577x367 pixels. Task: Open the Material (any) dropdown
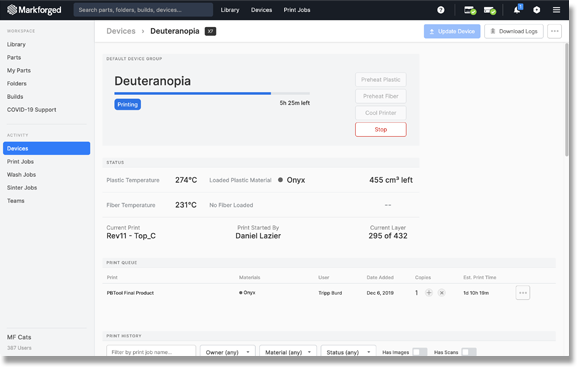[288, 352]
